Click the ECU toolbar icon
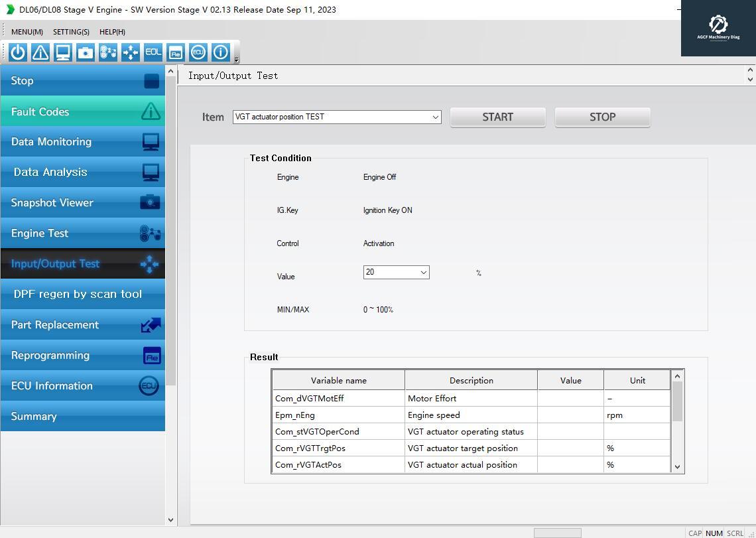756x538 pixels. [x=198, y=52]
